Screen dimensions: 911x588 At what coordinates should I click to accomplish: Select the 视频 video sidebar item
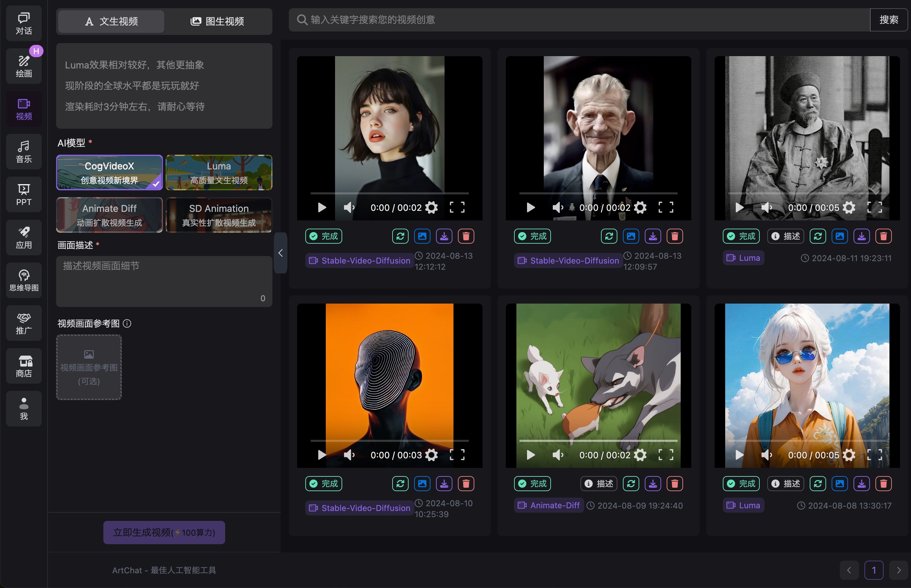pyautogui.click(x=24, y=109)
